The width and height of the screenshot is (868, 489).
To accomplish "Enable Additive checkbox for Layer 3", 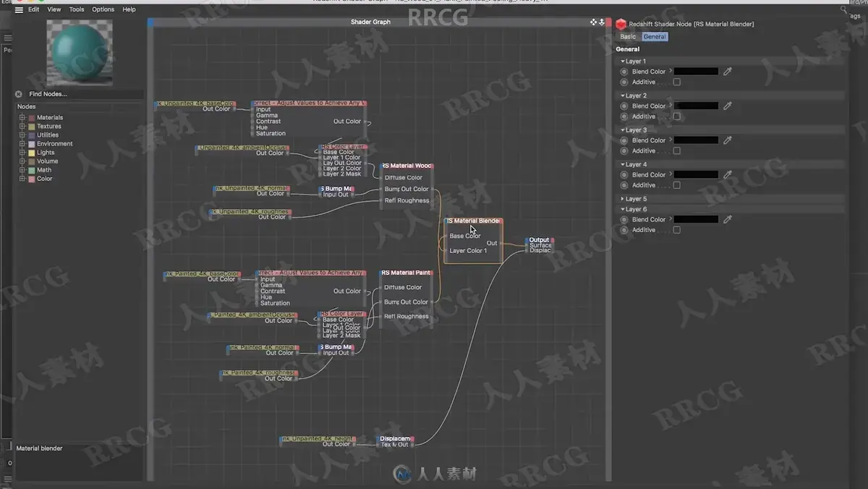I will [676, 150].
